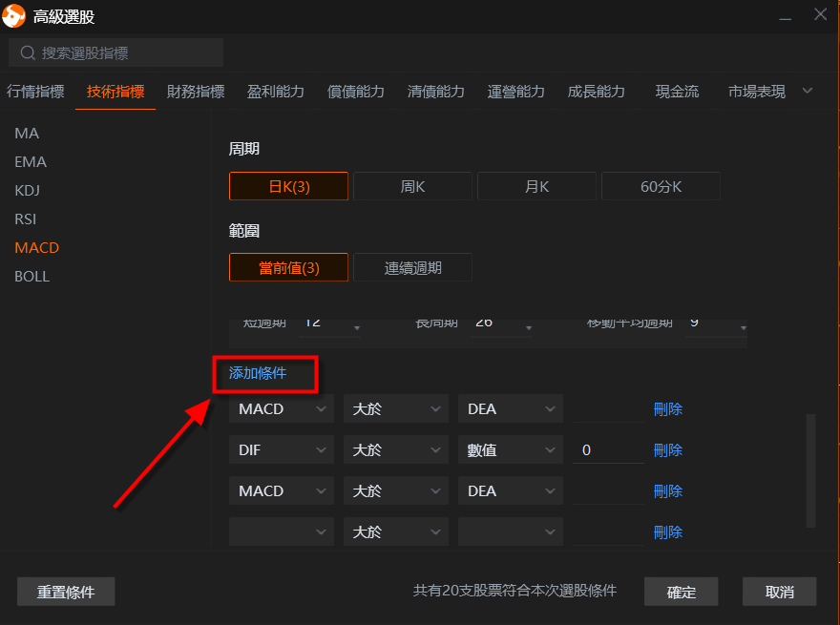
Task: Open the 盈利能力 tab
Action: pos(275,92)
